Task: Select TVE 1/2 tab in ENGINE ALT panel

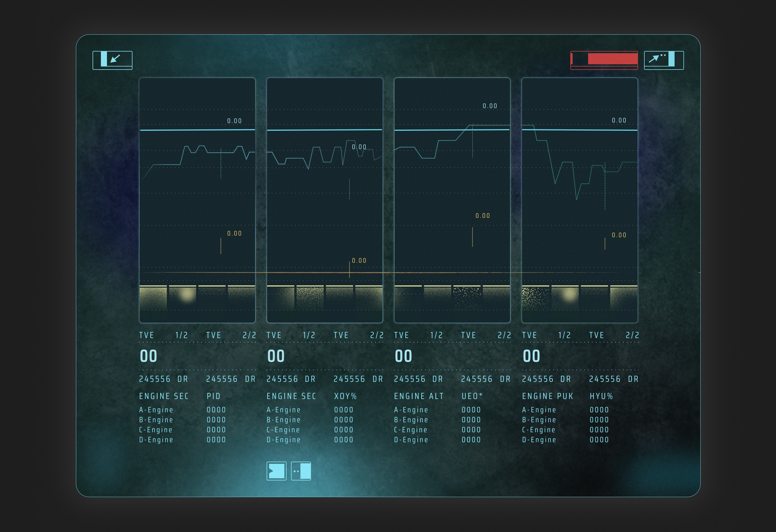Action: [x=418, y=335]
